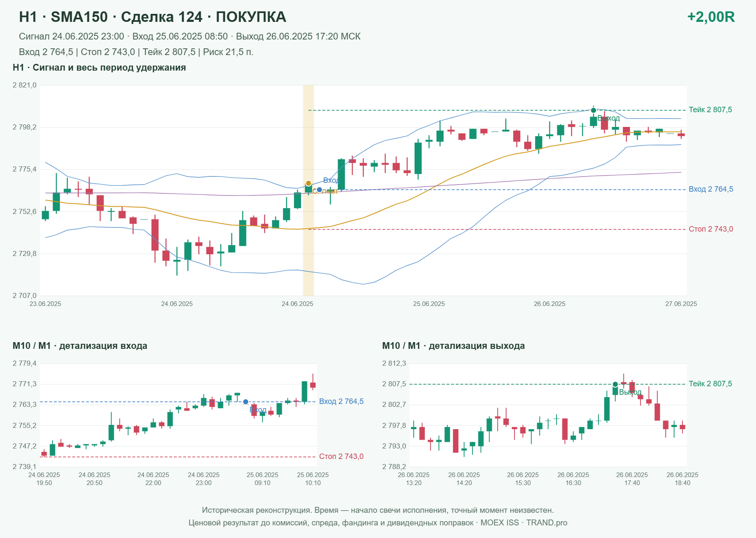Screen dimensions: 756x538
Task: Click the 26.06.2025 date on main chart axis
Action: 549,304
